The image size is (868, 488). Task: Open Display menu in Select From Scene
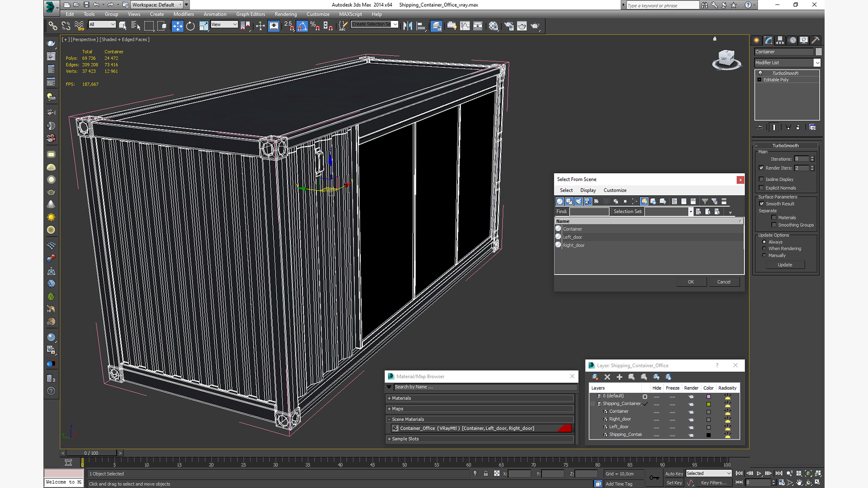pyautogui.click(x=588, y=190)
